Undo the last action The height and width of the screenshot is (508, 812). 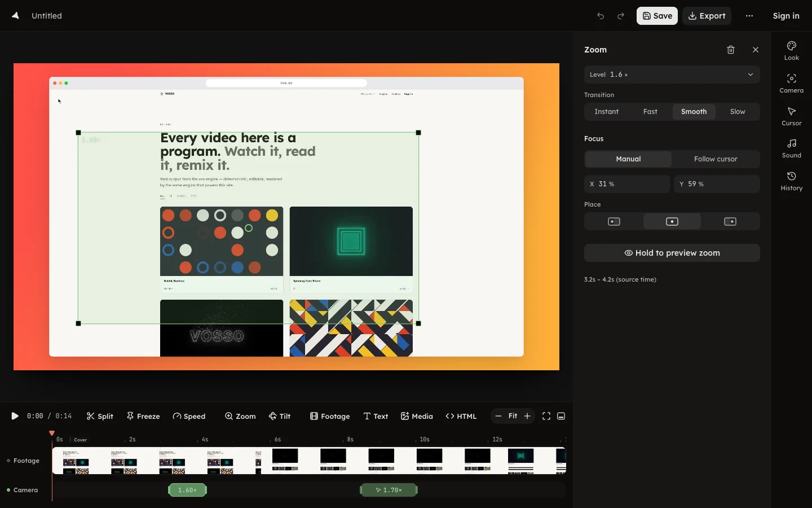(601, 16)
